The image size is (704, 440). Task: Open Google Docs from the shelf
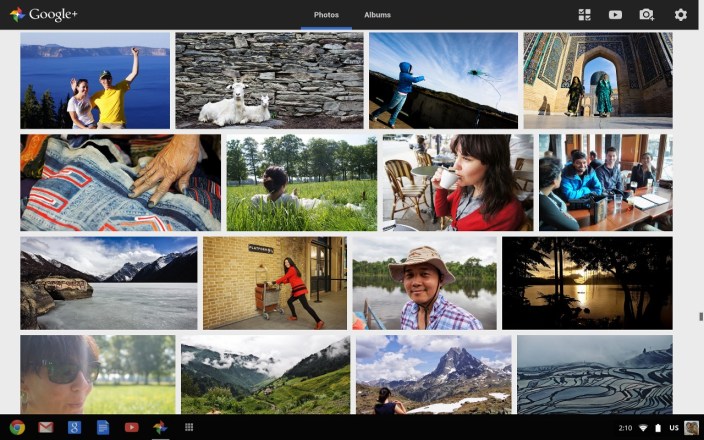click(102, 427)
